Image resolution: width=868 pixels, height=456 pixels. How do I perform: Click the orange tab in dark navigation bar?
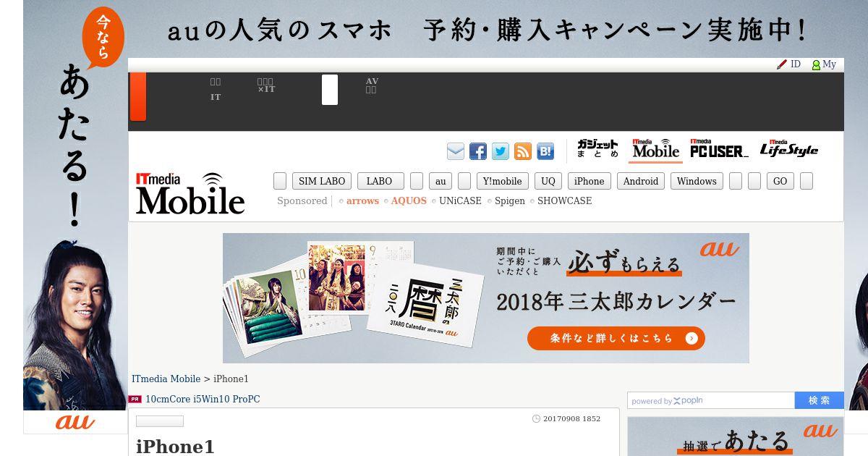(x=138, y=96)
